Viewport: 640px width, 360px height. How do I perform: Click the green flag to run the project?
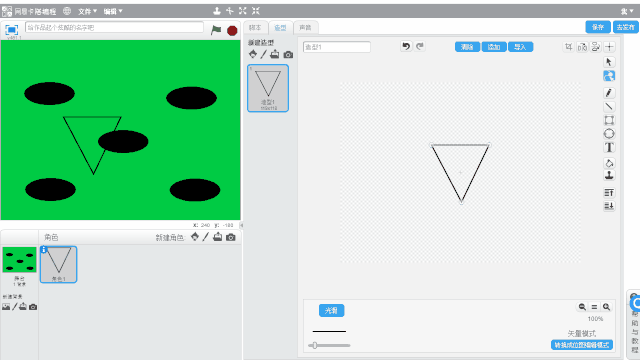(216, 30)
